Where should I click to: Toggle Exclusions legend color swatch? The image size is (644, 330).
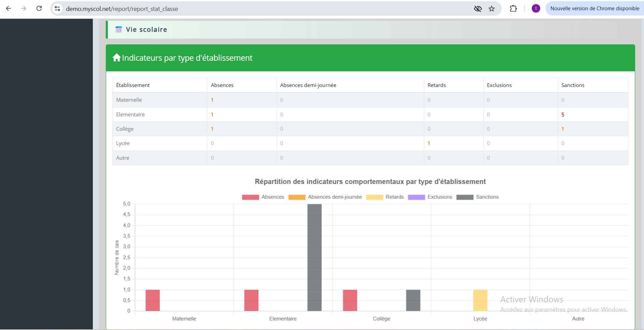(416, 197)
